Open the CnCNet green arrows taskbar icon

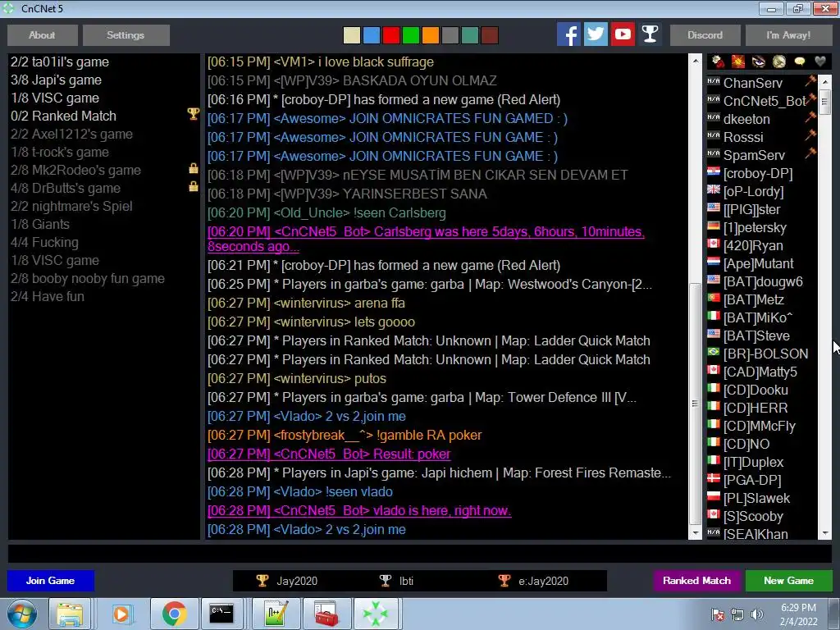point(375,614)
